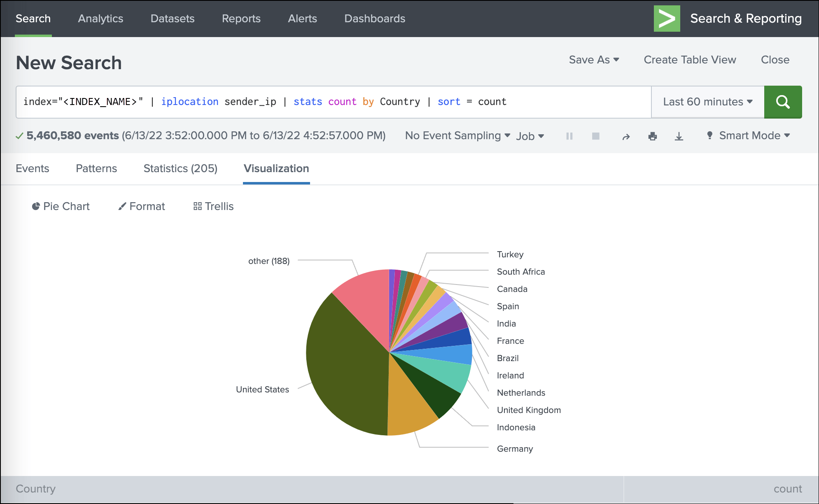This screenshot has width=819, height=504.
Task: Open the Pie Chart type selector
Action: [x=61, y=206]
